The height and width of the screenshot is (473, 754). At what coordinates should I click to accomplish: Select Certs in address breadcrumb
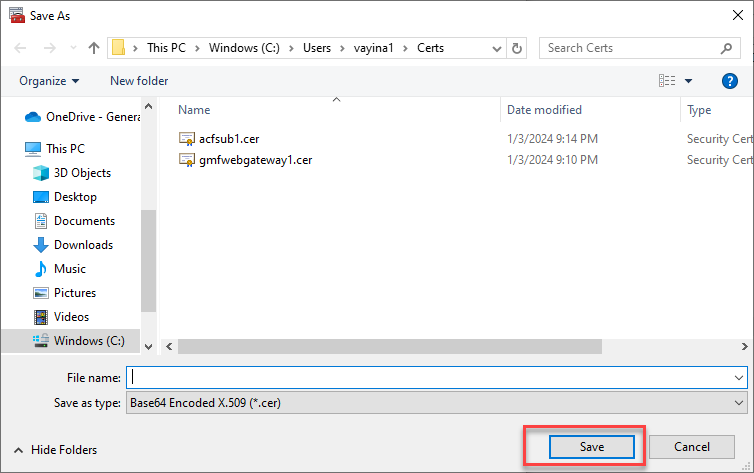(x=430, y=48)
